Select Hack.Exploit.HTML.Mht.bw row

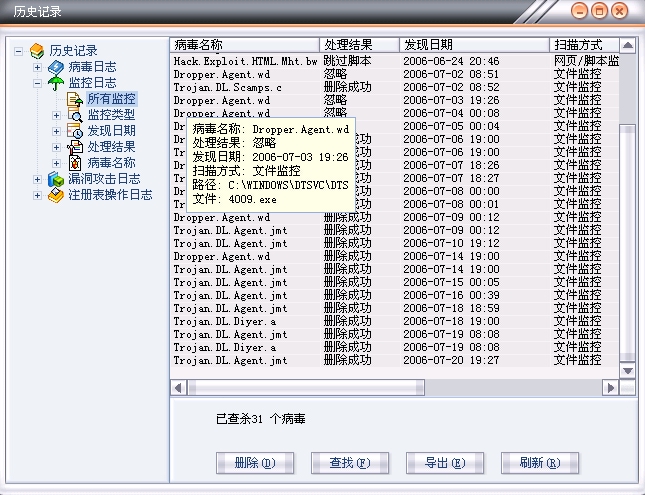pyautogui.click(x=394, y=61)
